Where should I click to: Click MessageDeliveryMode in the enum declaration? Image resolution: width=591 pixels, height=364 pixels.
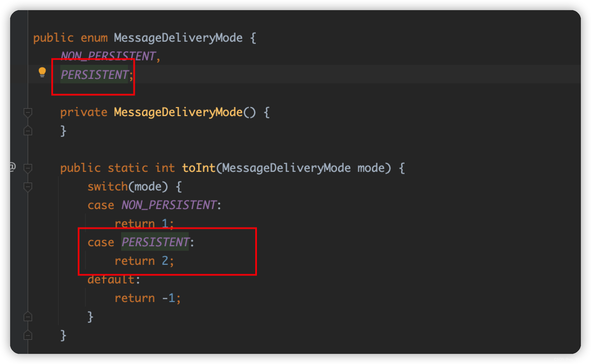click(178, 38)
